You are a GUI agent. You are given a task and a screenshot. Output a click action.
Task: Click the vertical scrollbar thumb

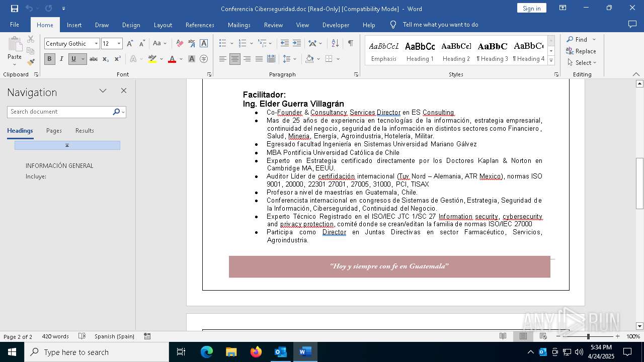639,184
